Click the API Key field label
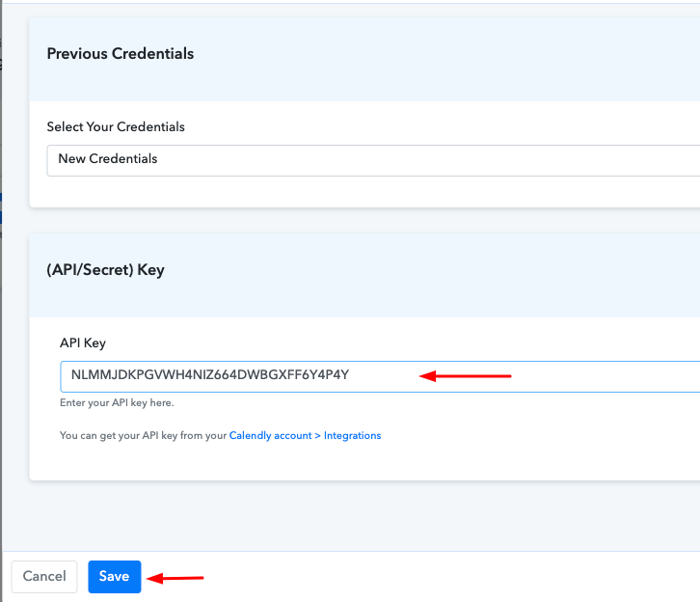Screen dimensions: 700x602 [83, 343]
